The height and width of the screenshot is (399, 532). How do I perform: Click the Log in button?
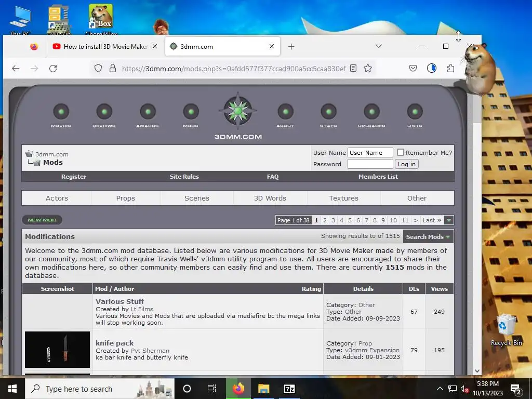(406, 164)
